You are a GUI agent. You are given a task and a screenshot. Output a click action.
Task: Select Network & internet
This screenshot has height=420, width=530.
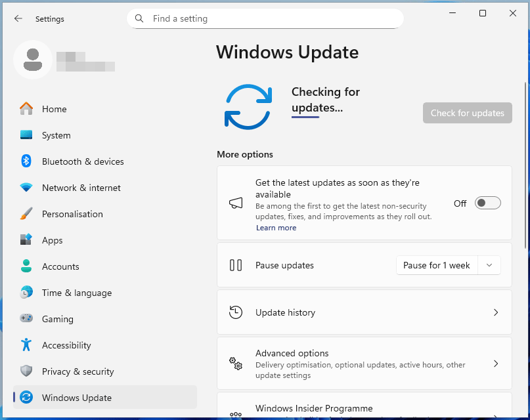[x=105, y=188]
